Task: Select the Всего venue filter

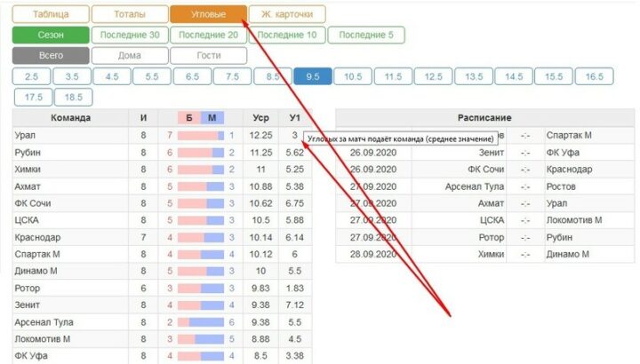Action: click(x=51, y=55)
